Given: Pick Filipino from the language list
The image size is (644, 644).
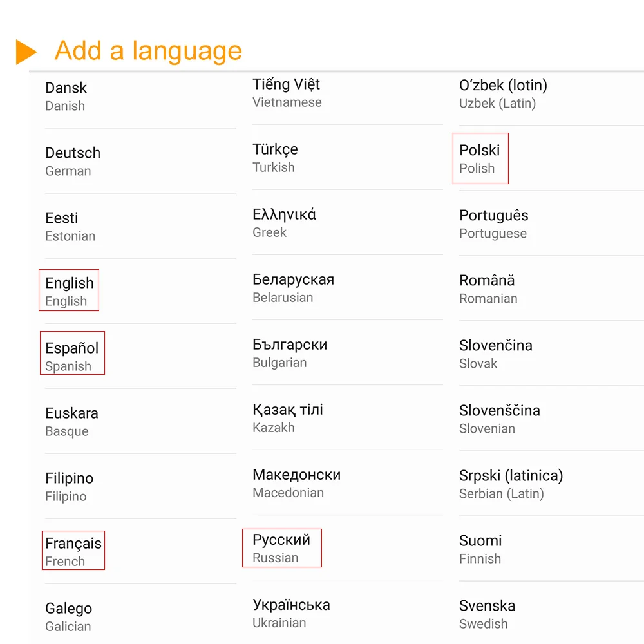Looking at the screenshot, I should [140, 487].
